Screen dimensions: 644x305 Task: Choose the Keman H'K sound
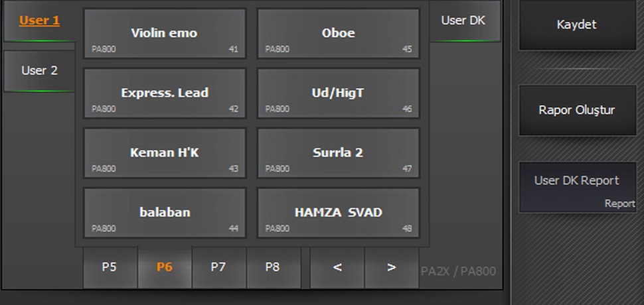(164, 152)
